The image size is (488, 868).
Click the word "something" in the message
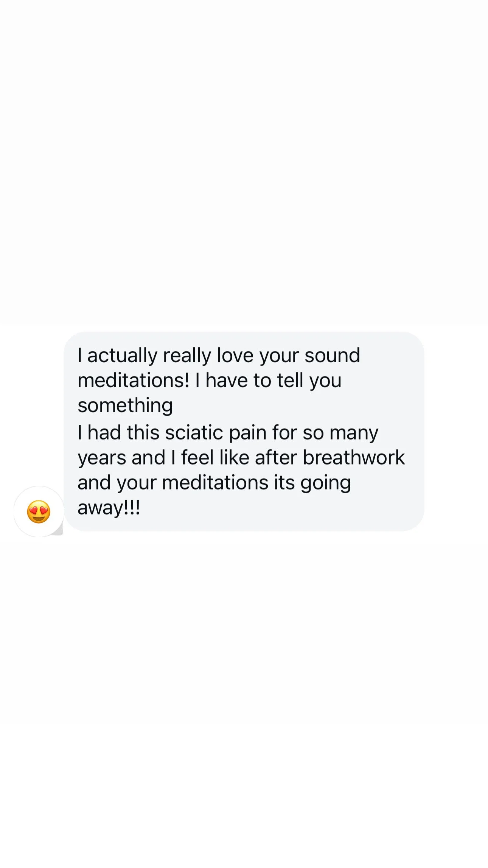pyautogui.click(x=125, y=406)
